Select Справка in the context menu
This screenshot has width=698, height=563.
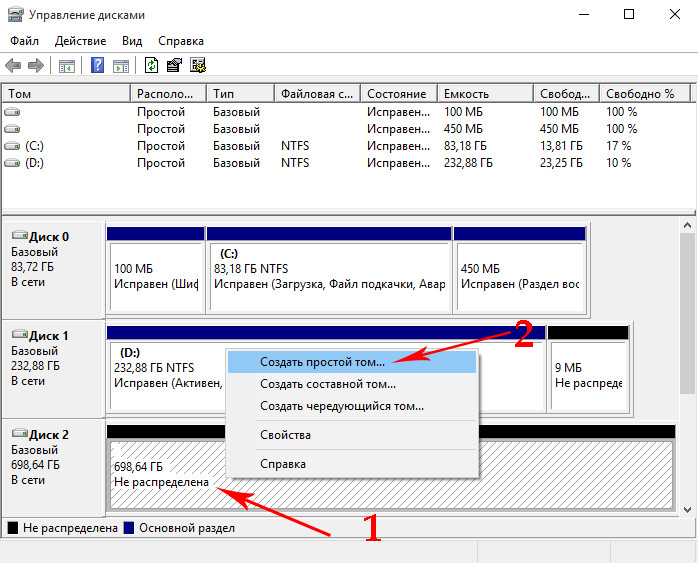(352, 464)
